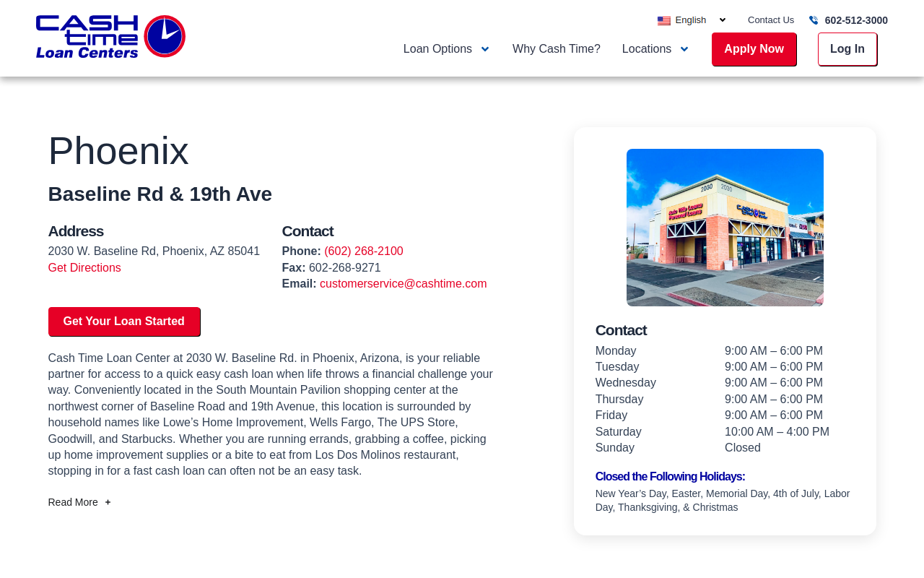The height and width of the screenshot is (578, 924).
Task: Click Get Your Loan Started button
Action: pyautogui.click(x=124, y=322)
